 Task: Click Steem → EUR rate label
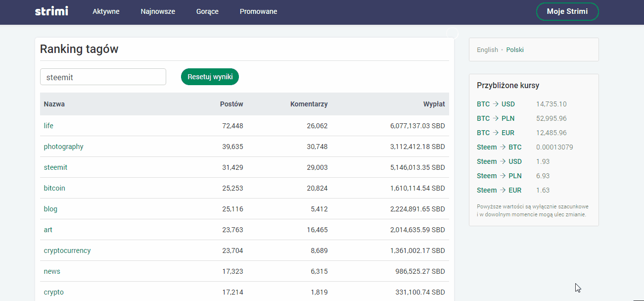[x=499, y=190]
